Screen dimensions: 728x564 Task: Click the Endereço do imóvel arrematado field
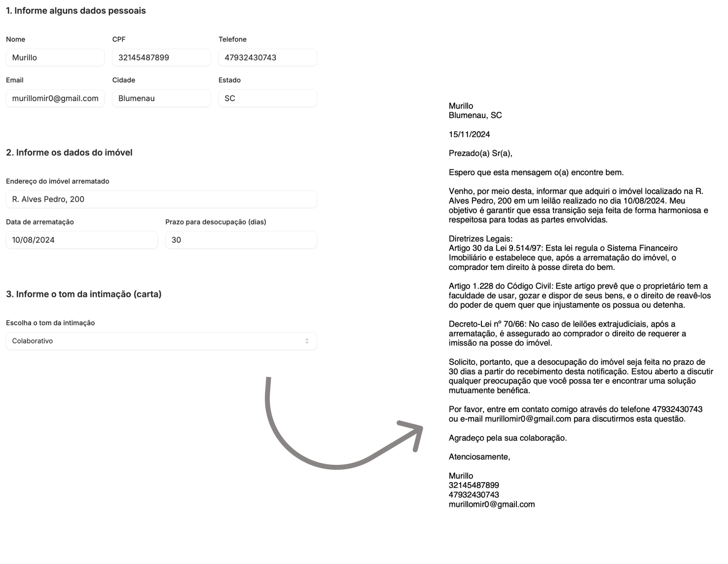click(x=161, y=199)
